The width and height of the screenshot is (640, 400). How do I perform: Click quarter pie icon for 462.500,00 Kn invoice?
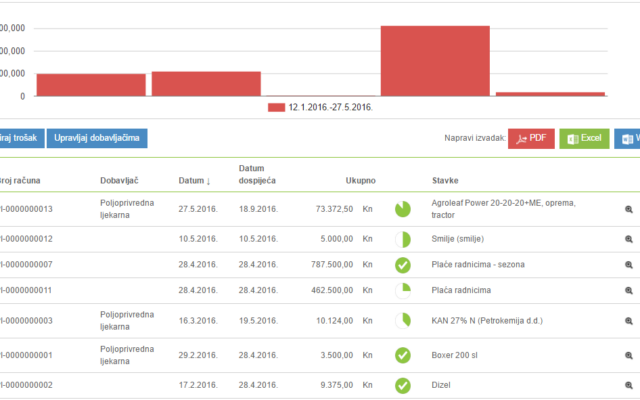point(402,291)
